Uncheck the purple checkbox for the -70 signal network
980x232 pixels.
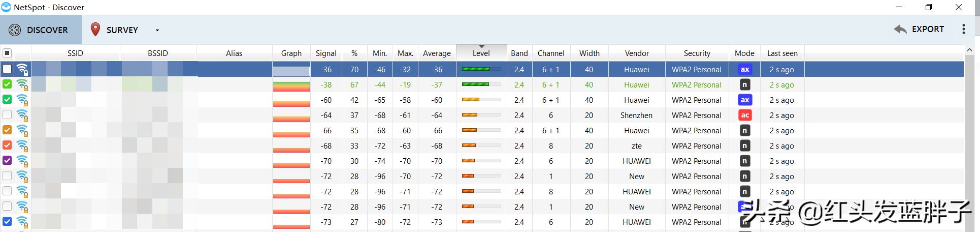tap(7, 161)
